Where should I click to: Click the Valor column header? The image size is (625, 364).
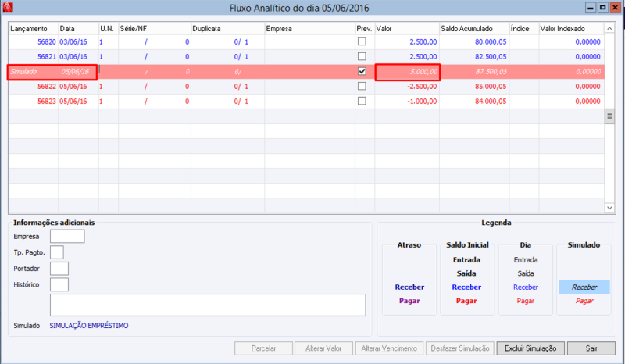407,29
